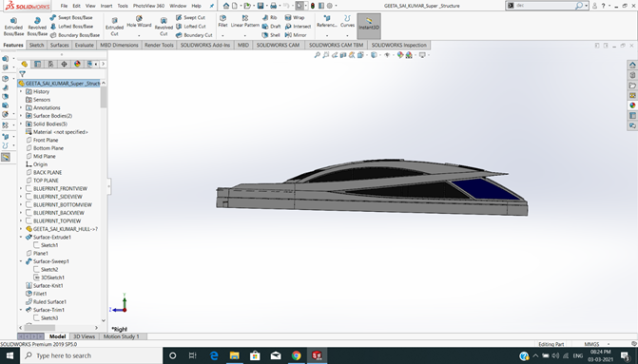This screenshot has height=364, width=638.
Task: Select the 3DSketch1 item
Action: click(x=49, y=278)
